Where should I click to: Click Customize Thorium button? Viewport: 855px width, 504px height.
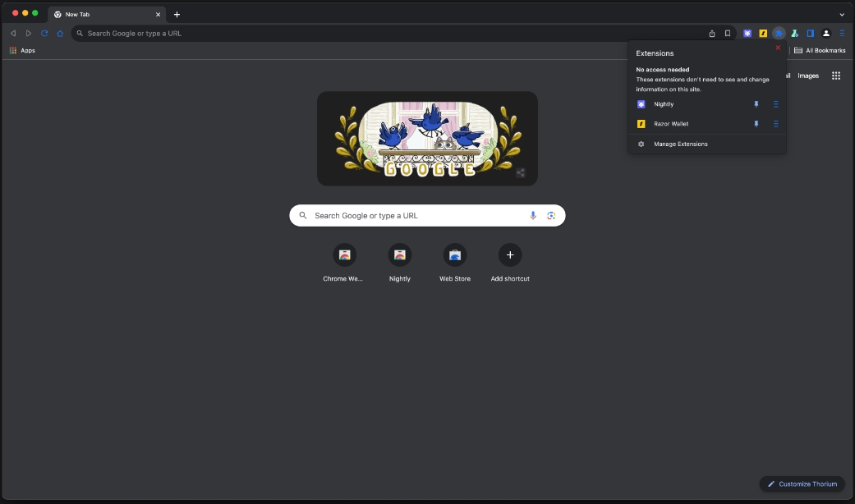pyautogui.click(x=802, y=483)
